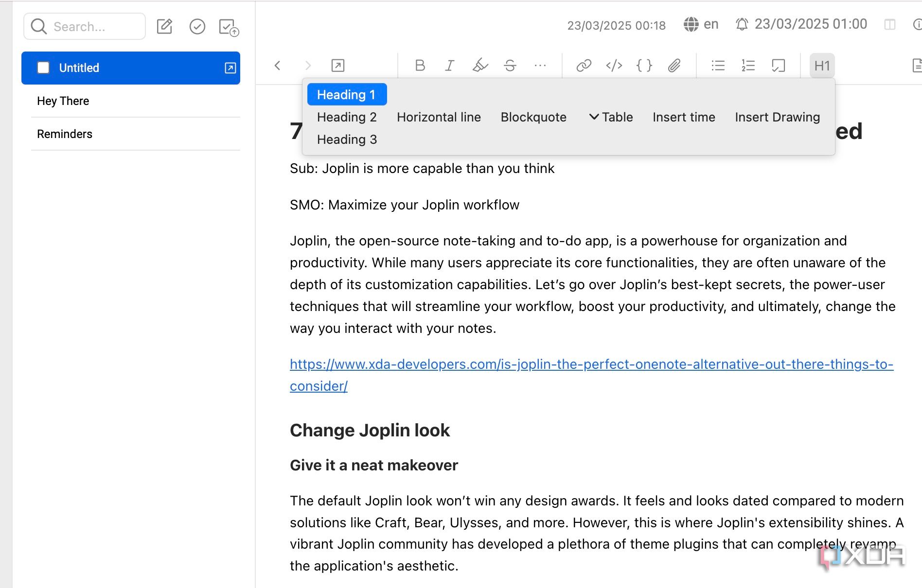Collapse the H1 heading dropdown button
Viewport: 922px width, 588px height.
(x=822, y=65)
